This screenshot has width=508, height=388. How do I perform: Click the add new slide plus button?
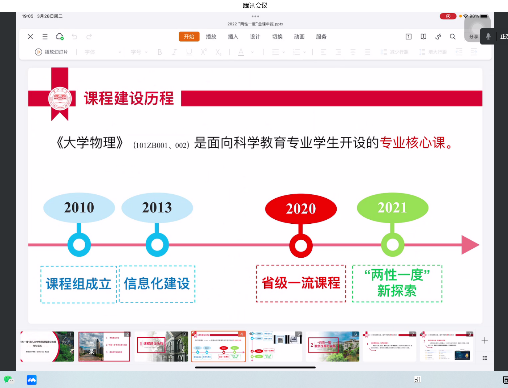tap(485, 340)
